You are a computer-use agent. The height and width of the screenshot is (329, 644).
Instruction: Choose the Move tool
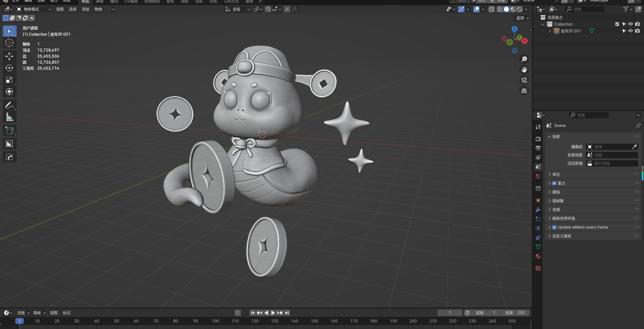pyautogui.click(x=9, y=56)
